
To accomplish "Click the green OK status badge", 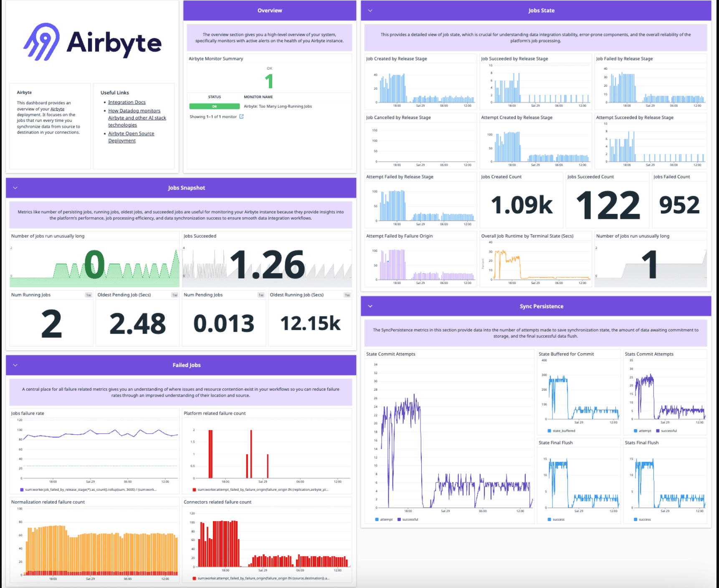I will pos(214,106).
